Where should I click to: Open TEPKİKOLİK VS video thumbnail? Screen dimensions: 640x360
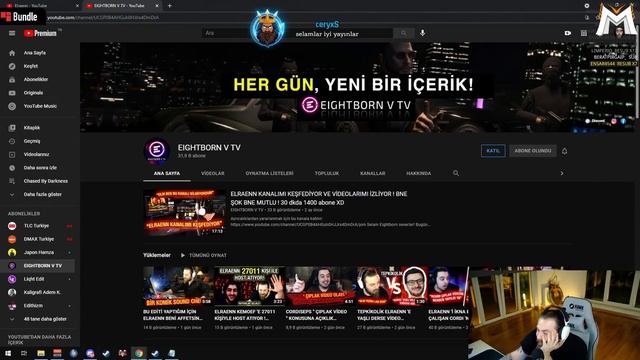coord(392,286)
